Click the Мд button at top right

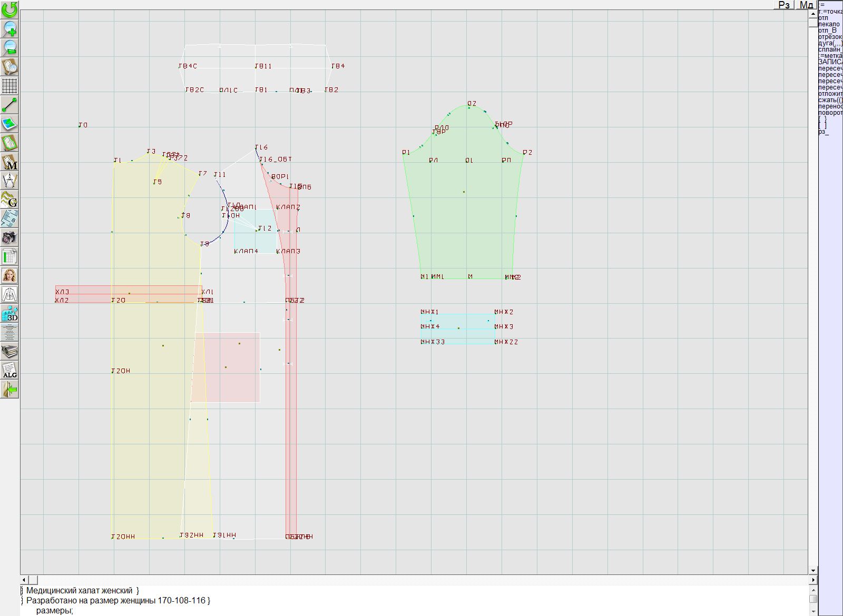point(806,5)
